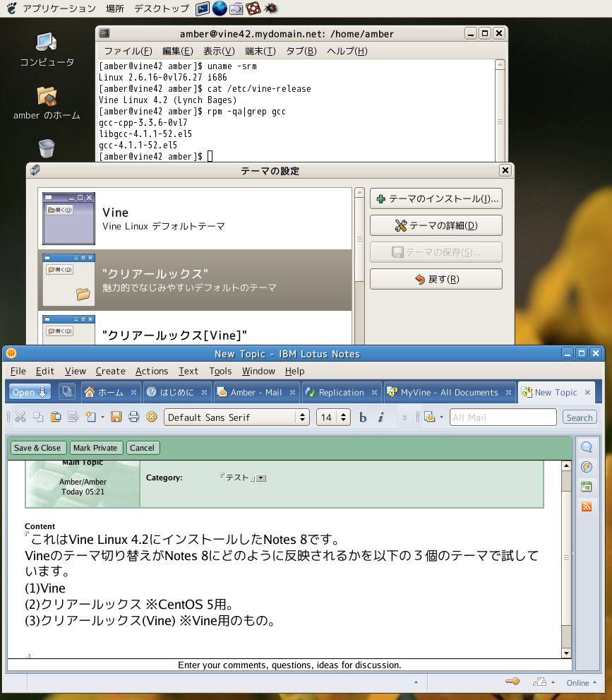Click the Computer desktop icon

(x=47, y=49)
